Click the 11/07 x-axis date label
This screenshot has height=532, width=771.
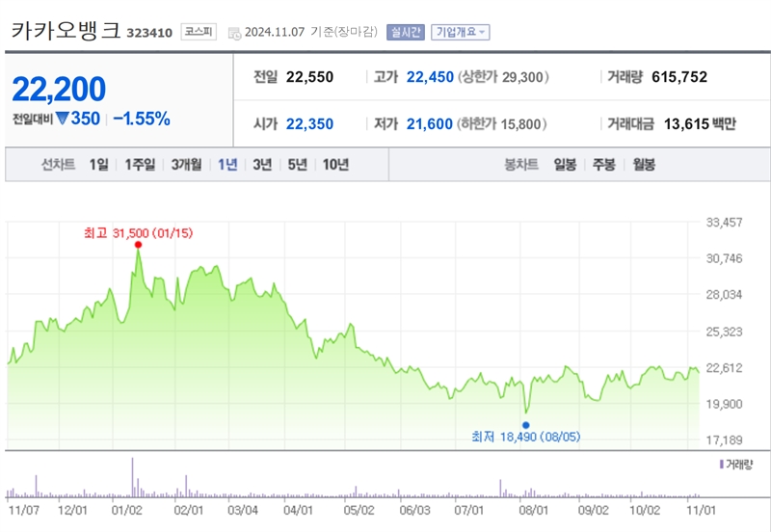(23, 510)
